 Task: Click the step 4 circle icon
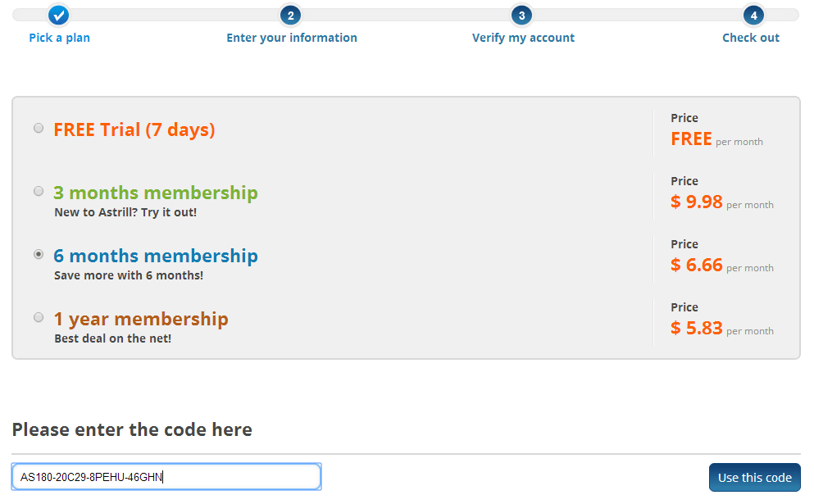753,15
